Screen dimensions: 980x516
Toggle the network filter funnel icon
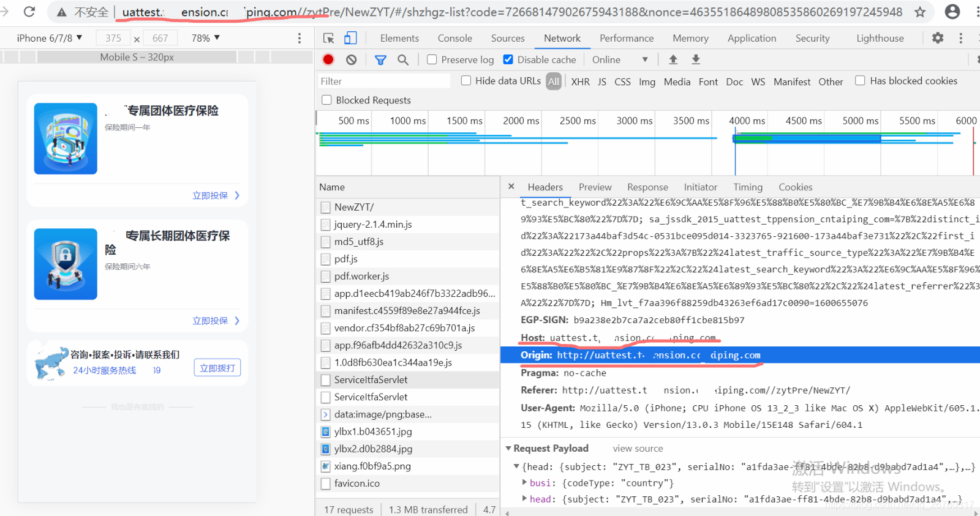(x=380, y=59)
